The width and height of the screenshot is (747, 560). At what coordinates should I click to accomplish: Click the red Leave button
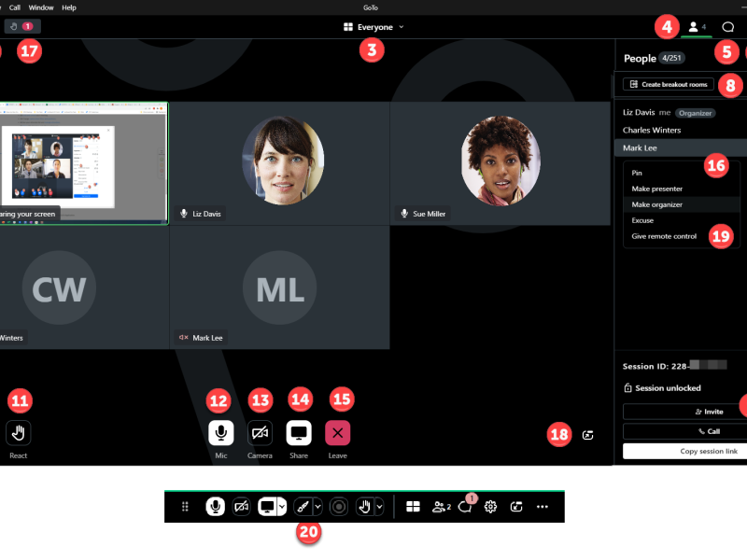point(337,433)
